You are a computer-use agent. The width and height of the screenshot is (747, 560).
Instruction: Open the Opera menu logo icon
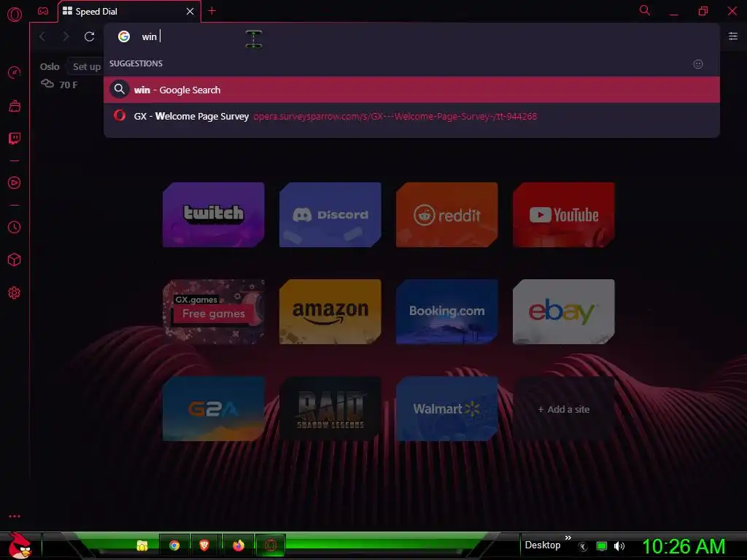15,15
